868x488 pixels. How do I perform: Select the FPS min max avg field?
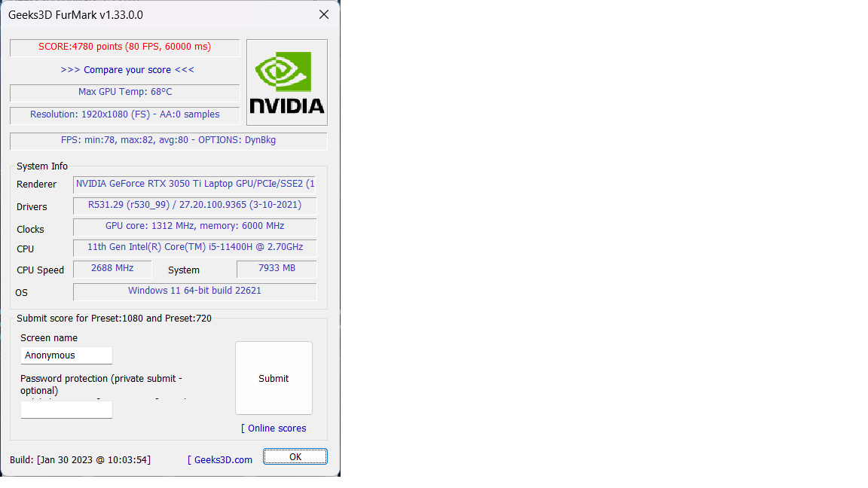[168, 141]
